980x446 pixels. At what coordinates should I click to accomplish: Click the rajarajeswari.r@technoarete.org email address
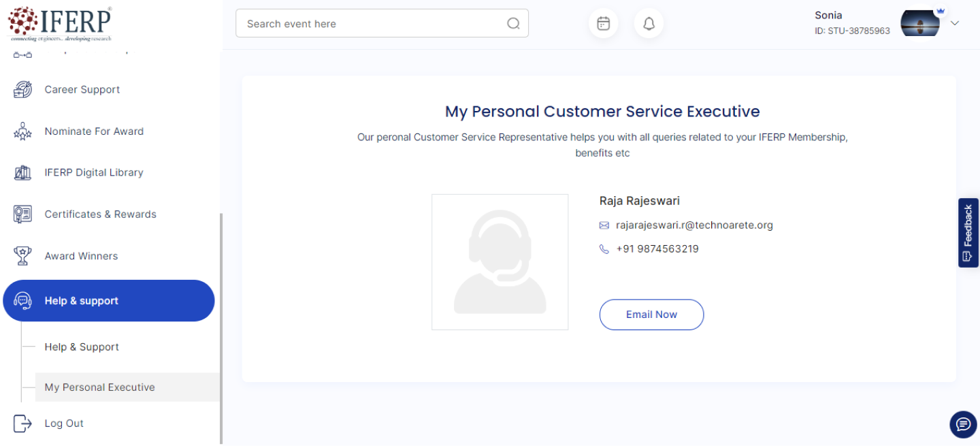(x=694, y=225)
